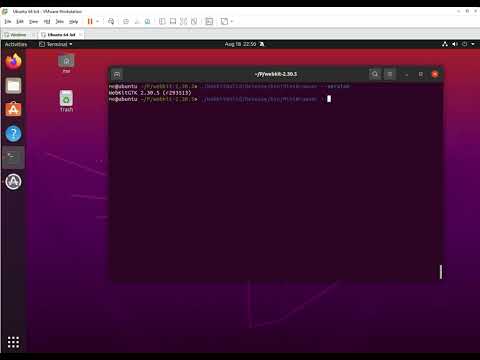480x360 pixels.
Task: Toggle the VMware library sidebar view icon
Action: 162,21
